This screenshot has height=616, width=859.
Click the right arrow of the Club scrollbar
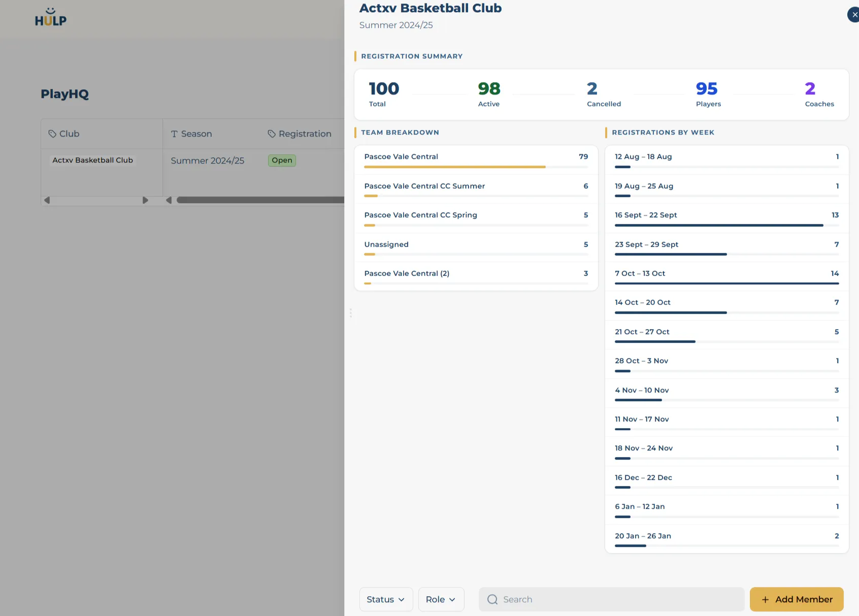(145, 200)
